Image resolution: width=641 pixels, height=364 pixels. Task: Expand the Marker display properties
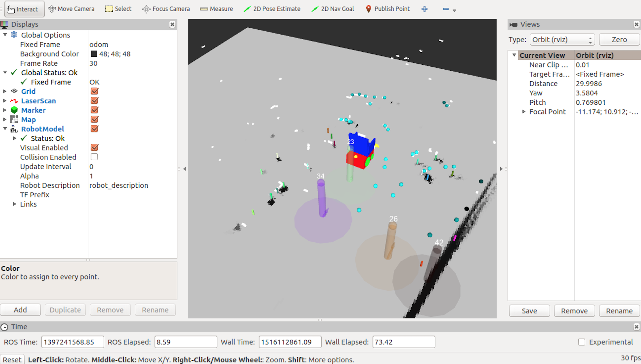(5, 110)
